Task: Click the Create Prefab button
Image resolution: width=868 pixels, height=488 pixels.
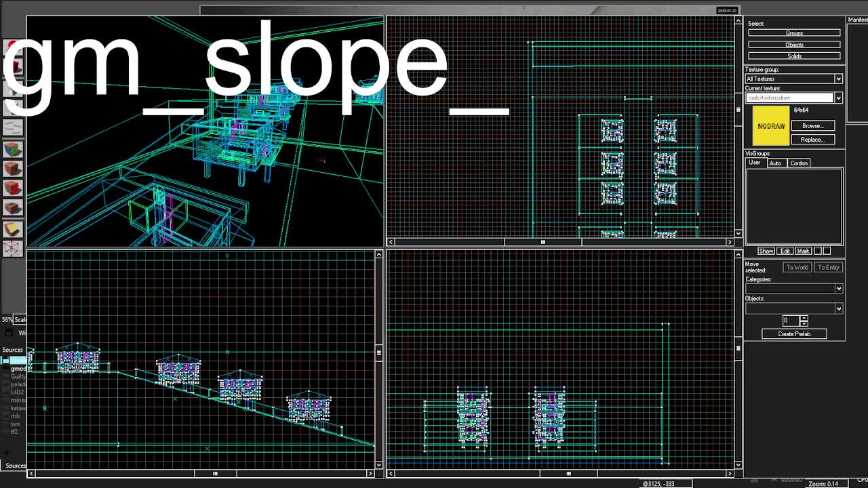Action: (794, 334)
